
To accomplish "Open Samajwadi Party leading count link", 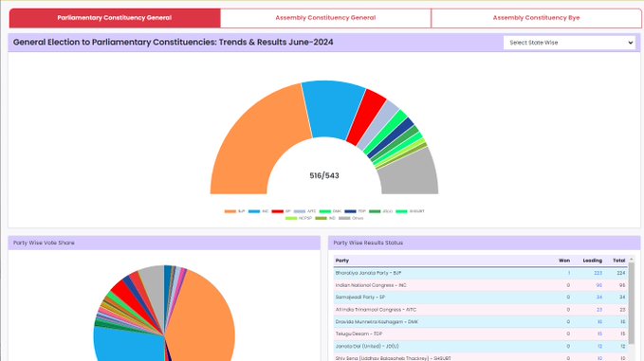I will [599, 297].
